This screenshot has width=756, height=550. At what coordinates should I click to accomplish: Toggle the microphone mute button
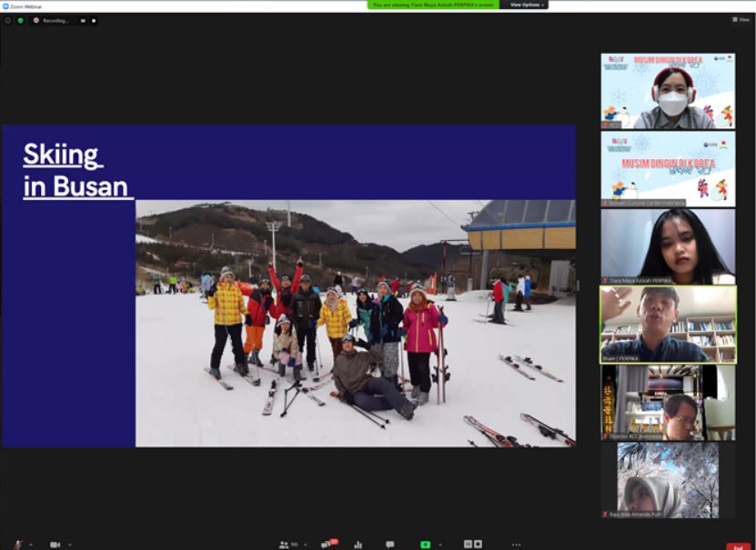pyautogui.click(x=17, y=544)
